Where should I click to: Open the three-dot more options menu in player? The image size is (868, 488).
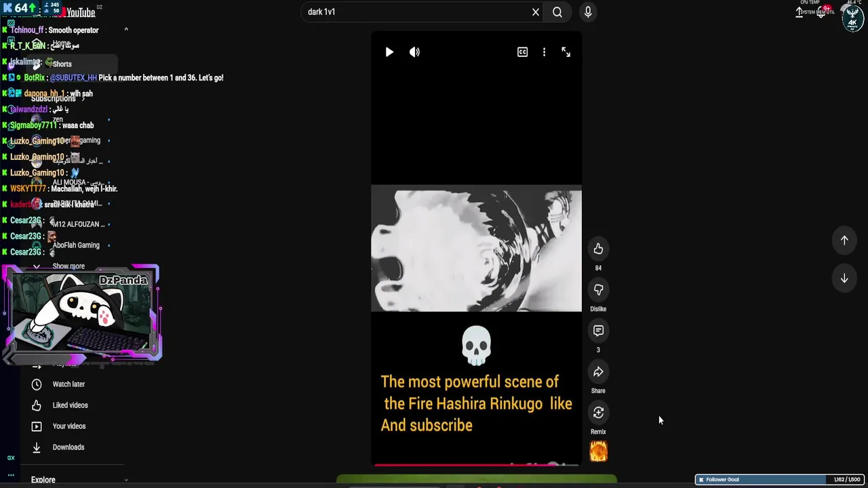(544, 52)
